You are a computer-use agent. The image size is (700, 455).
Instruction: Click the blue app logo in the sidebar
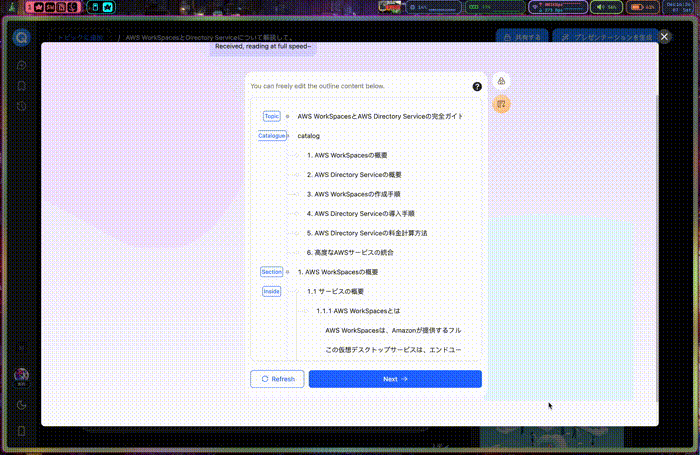point(21,38)
